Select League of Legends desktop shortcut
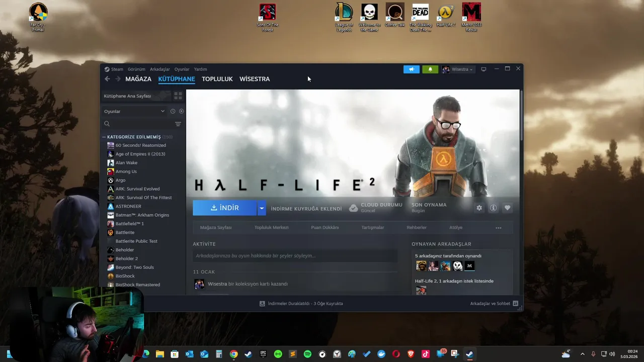 coord(344,18)
